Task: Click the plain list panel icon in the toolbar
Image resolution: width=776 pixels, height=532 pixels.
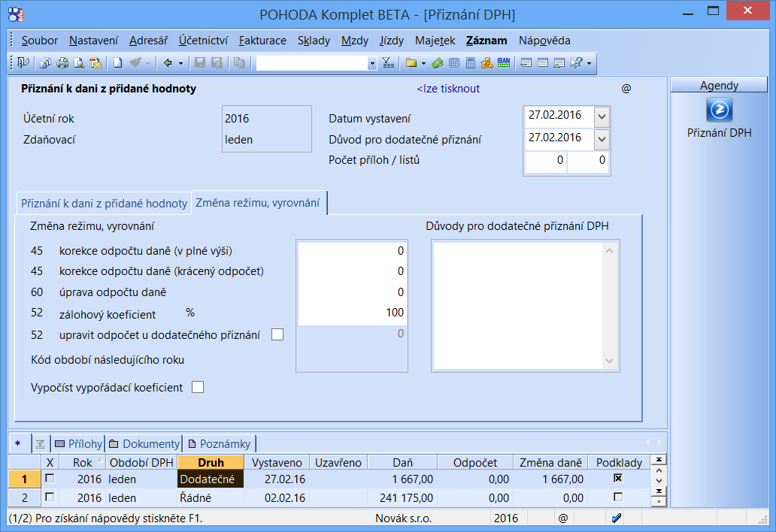Action: click(x=543, y=63)
